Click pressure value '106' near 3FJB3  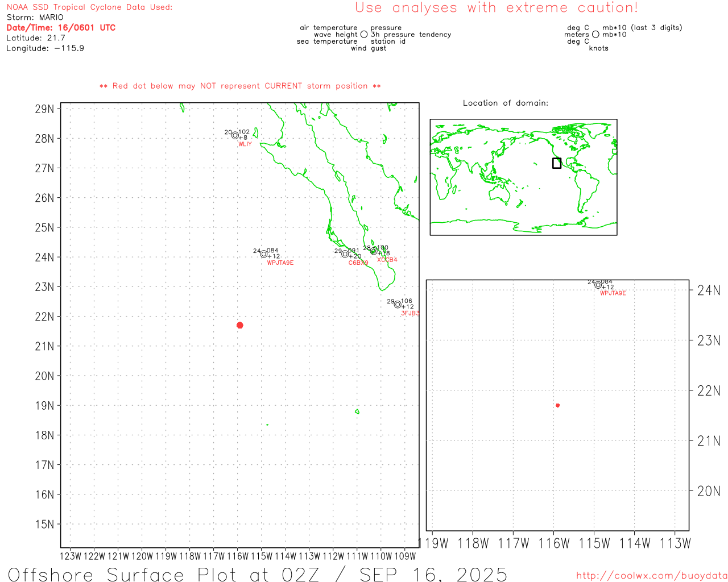407,301
